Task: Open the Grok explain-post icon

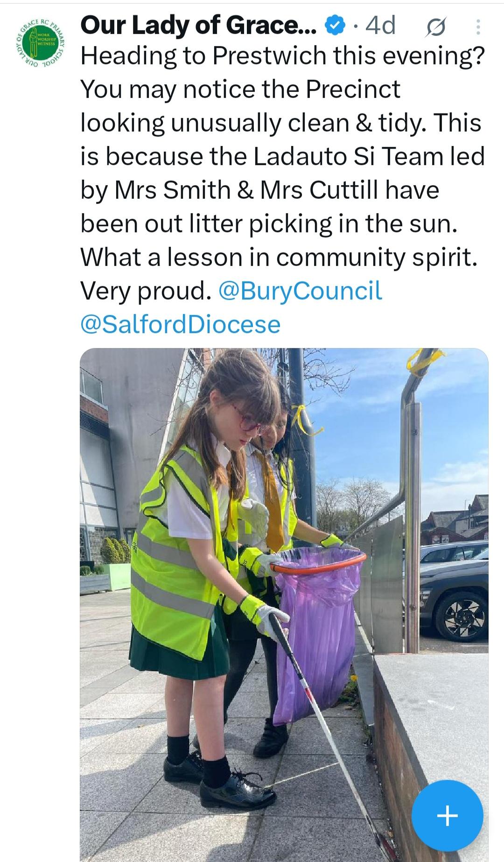Action: pos(436,27)
